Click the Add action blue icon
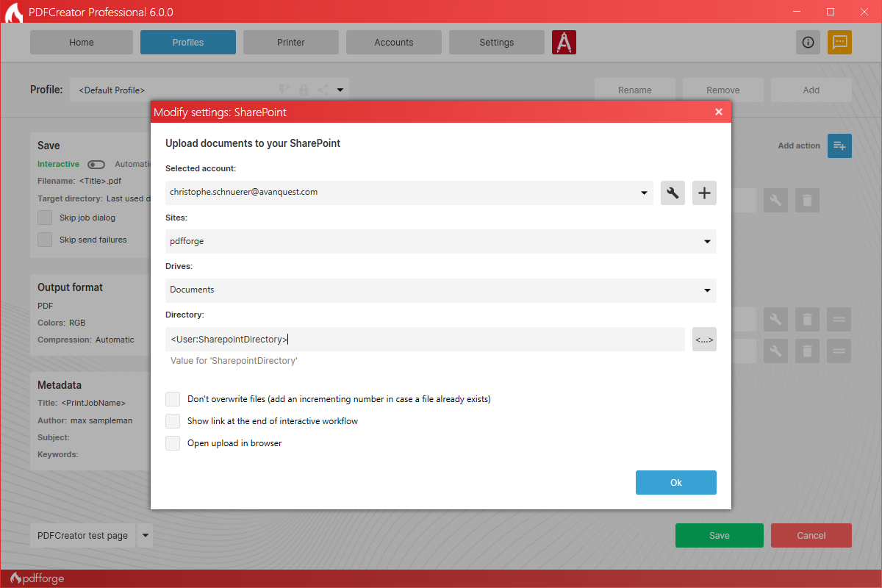 pos(839,146)
